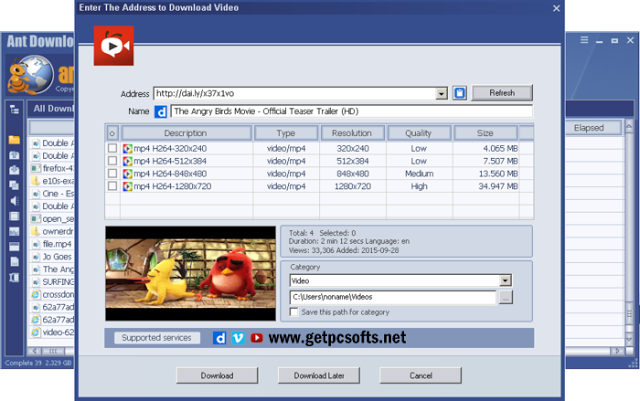
Task: Click the browser icon of crossdom row
Action: coord(36,294)
